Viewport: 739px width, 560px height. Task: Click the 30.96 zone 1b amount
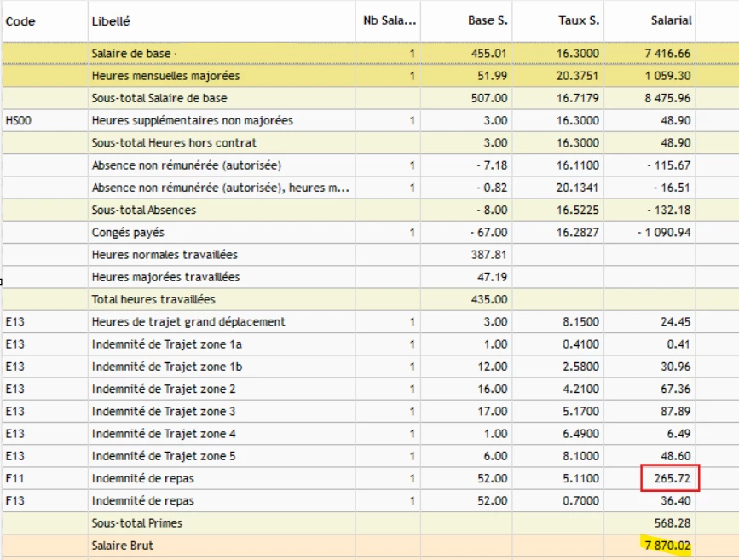pos(675,367)
